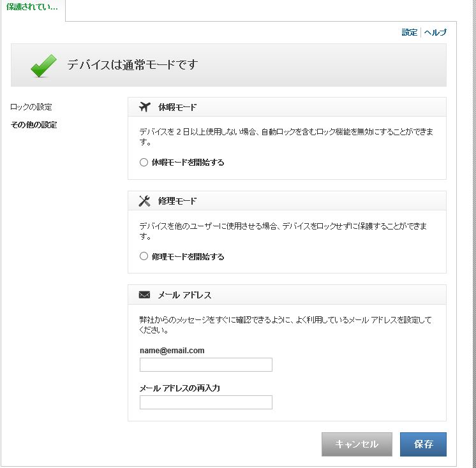Click the wrench icon for 修理モード
The width and height of the screenshot is (476, 468).
coord(144,201)
